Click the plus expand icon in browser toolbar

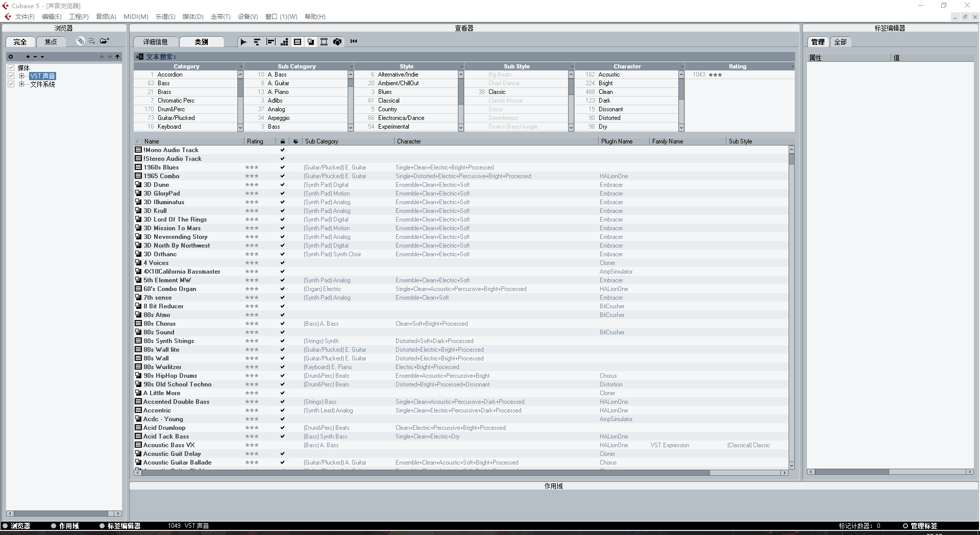click(28, 57)
